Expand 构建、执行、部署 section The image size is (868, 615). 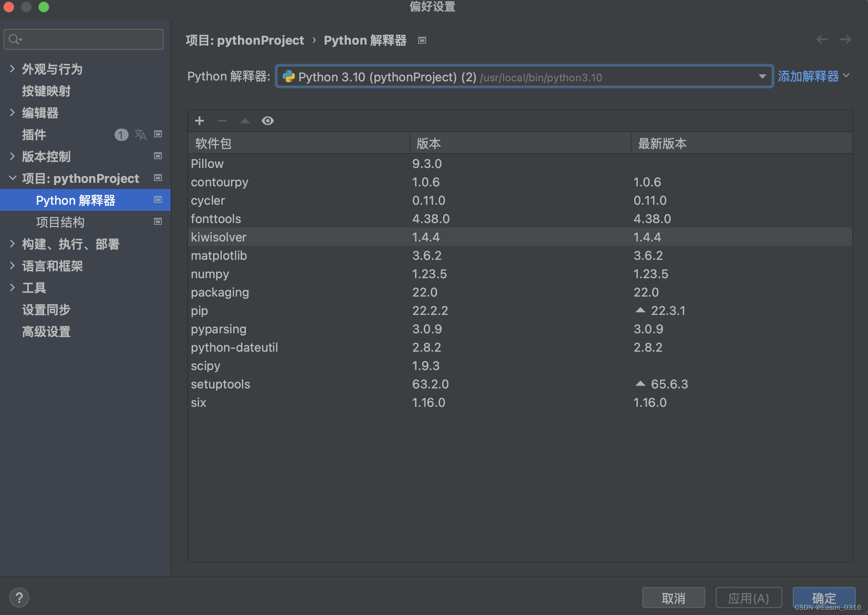(x=12, y=244)
